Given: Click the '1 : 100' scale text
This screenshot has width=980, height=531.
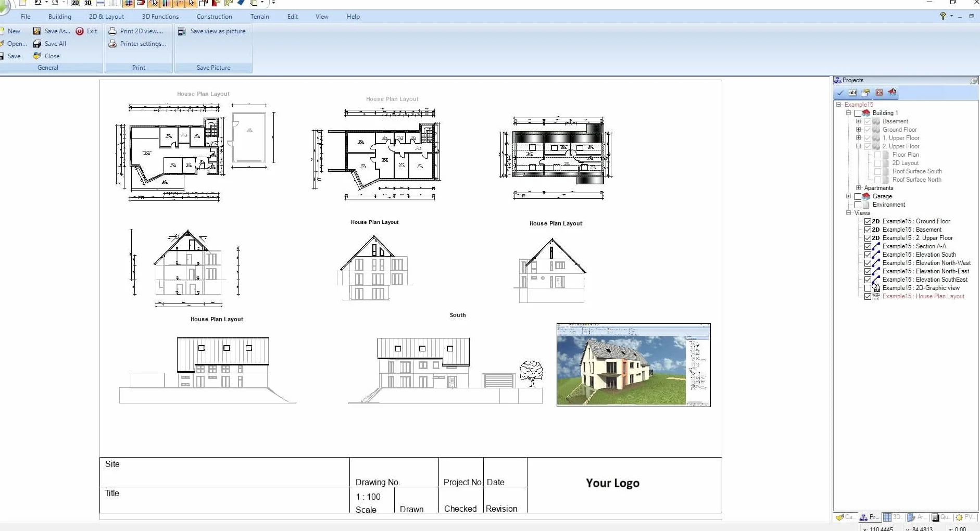Looking at the screenshot, I should click(368, 497).
